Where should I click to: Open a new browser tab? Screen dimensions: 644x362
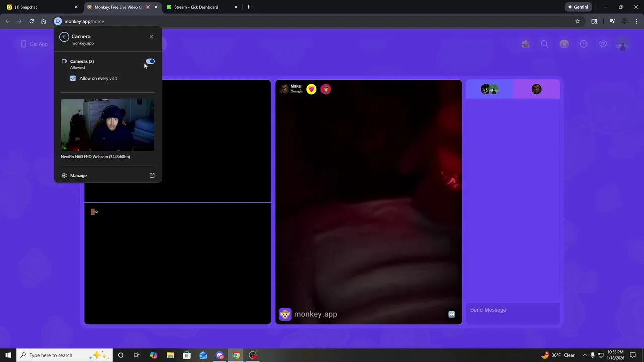click(x=248, y=7)
